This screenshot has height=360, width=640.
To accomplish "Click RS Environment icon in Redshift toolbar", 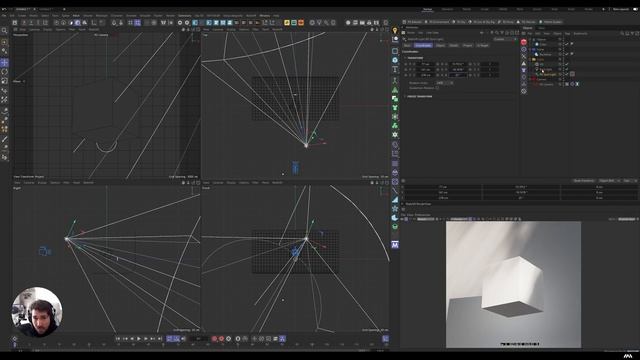I will tap(438, 22).
